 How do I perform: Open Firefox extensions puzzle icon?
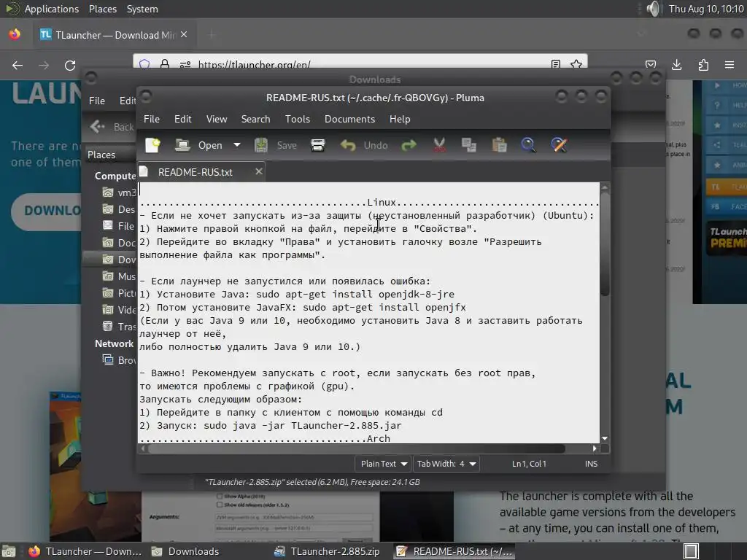tap(703, 65)
